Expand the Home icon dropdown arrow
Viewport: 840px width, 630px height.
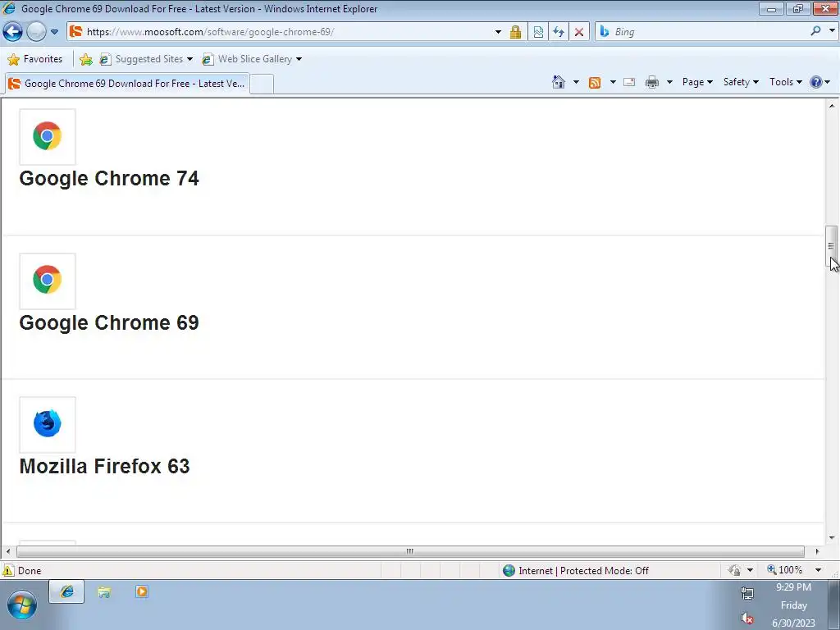(576, 82)
